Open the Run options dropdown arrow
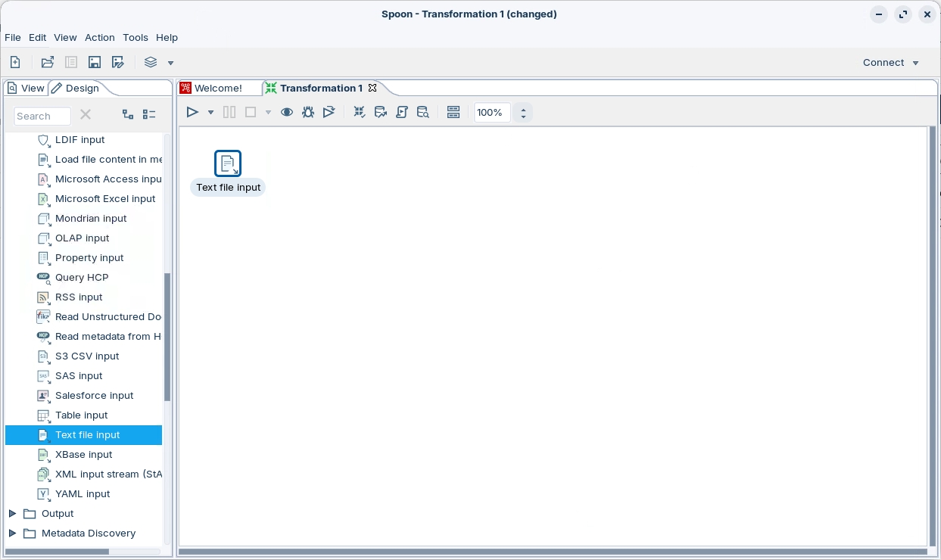 click(210, 112)
